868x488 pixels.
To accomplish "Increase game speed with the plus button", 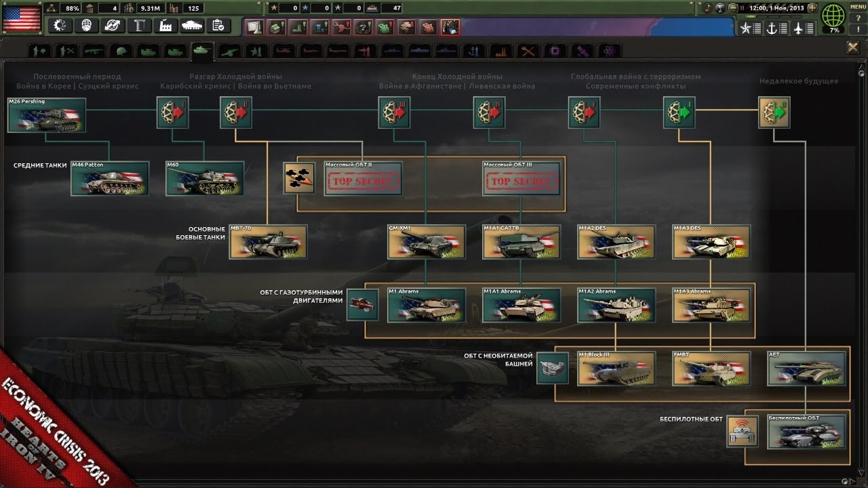I will 812,8.
